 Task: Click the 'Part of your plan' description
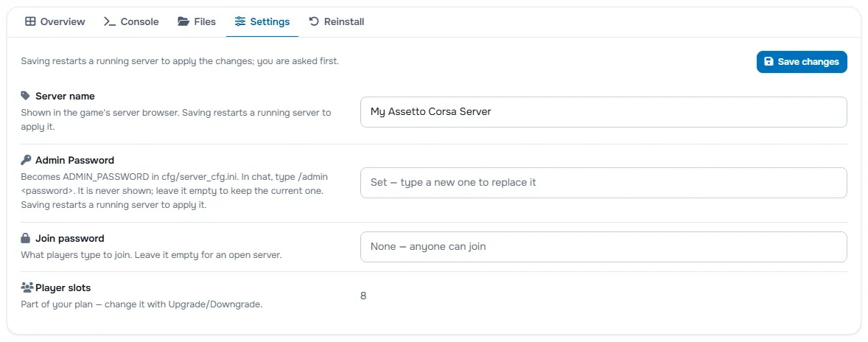click(x=141, y=304)
